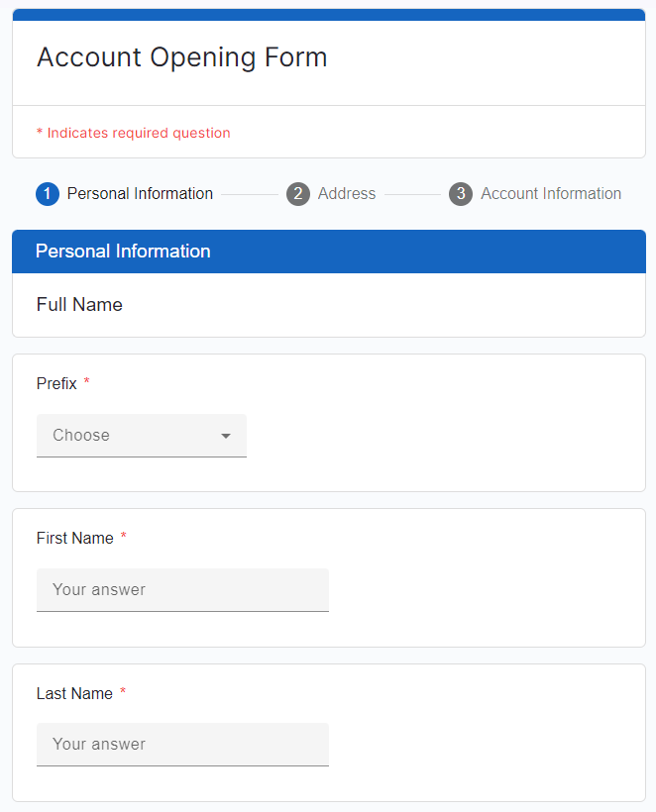
Task: Click the step 2 circle icon
Action: (298, 194)
